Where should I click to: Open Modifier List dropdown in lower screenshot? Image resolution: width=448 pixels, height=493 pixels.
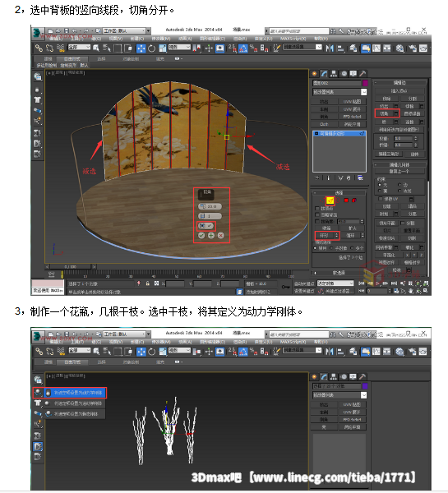[x=339, y=395]
